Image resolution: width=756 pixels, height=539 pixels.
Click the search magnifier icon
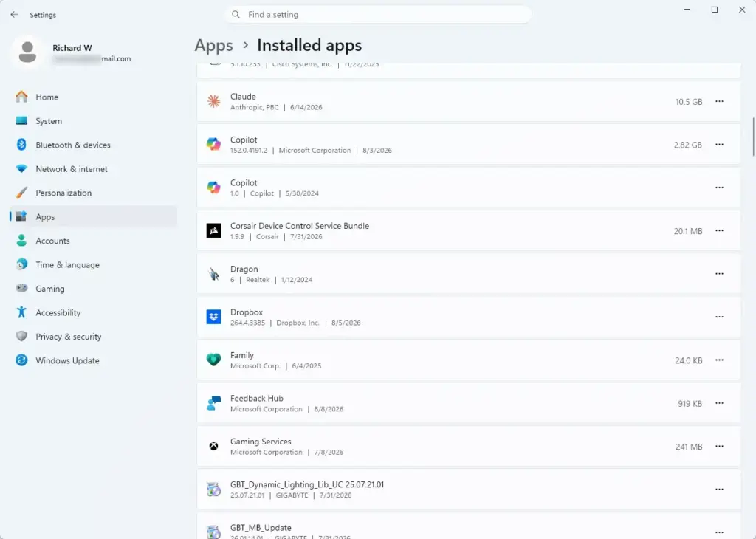(x=236, y=15)
